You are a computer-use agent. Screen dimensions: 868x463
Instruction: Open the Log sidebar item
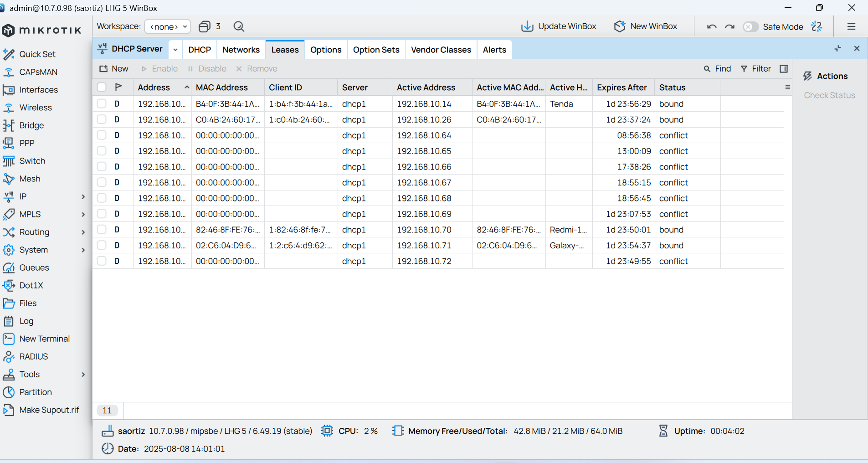coord(26,321)
